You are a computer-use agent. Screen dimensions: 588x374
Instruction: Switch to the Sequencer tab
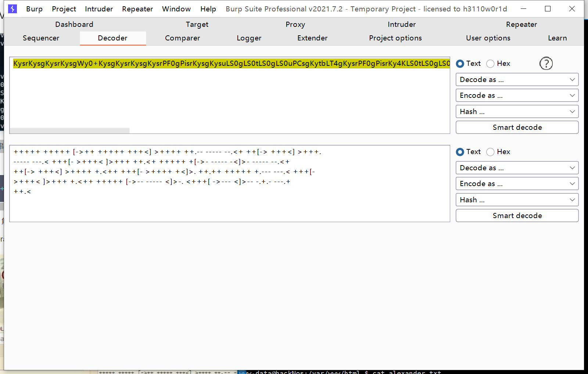[x=41, y=38]
